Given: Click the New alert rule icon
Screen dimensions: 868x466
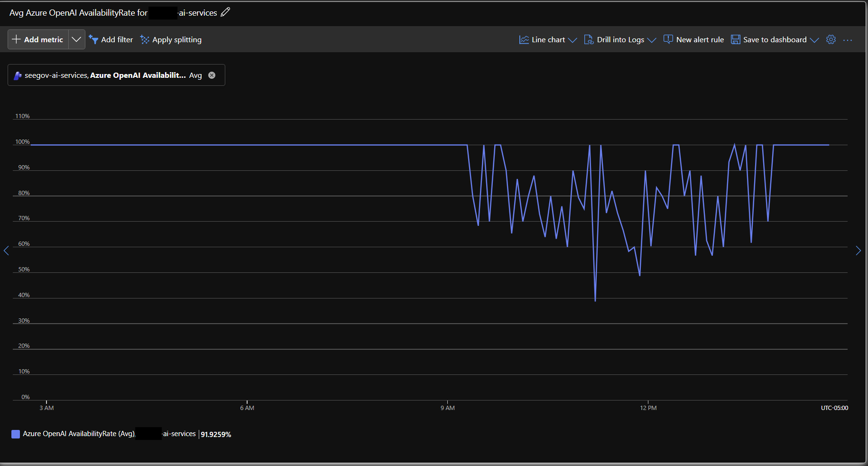Looking at the screenshot, I should (x=668, y=39).
